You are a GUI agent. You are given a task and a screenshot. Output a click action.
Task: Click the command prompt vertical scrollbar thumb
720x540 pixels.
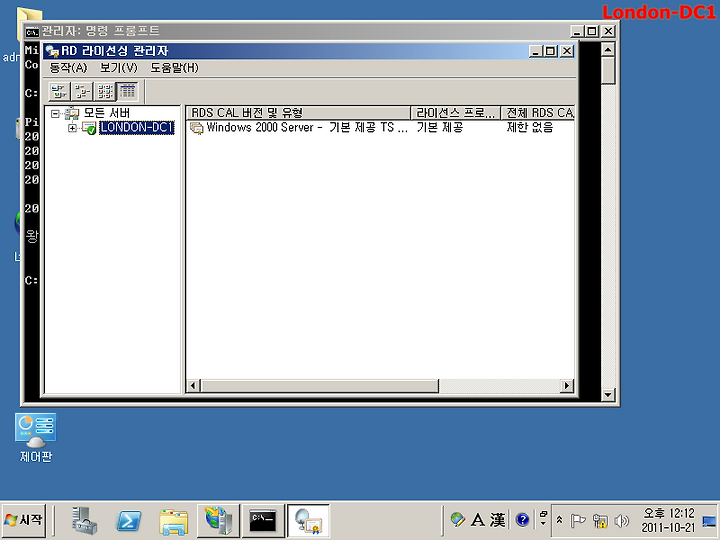point(608,71)
